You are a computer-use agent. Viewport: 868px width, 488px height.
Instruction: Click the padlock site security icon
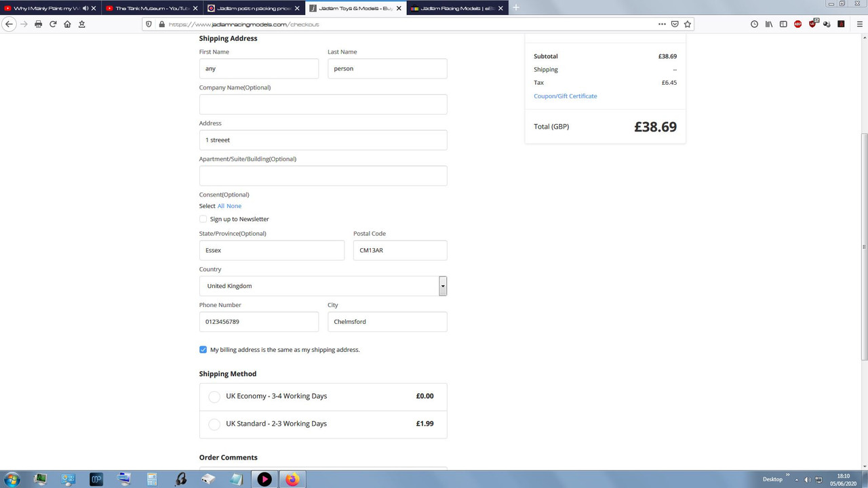[x=161, y=24]
